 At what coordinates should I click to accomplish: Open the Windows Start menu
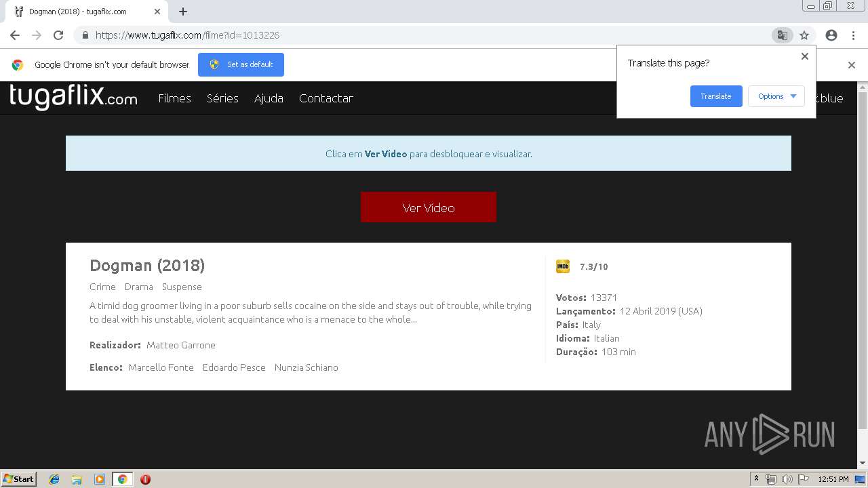[x=18, y=479]
